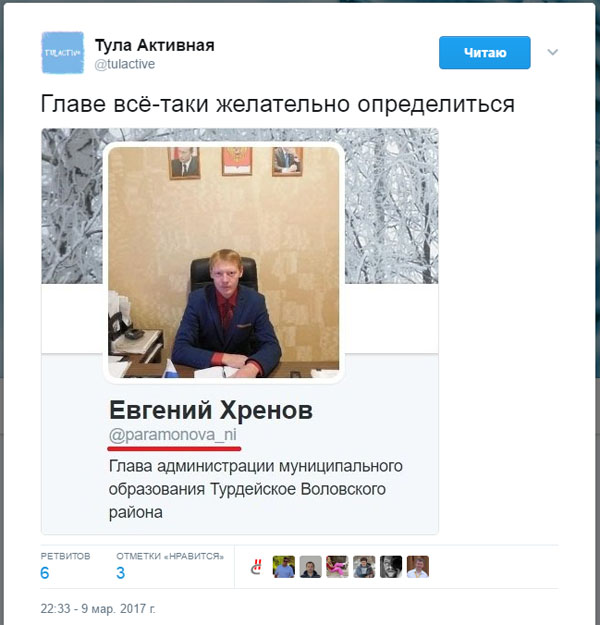Click the Евгений Хренов name in image
This screenshot has width=600, height=625.
coord(211,410)
